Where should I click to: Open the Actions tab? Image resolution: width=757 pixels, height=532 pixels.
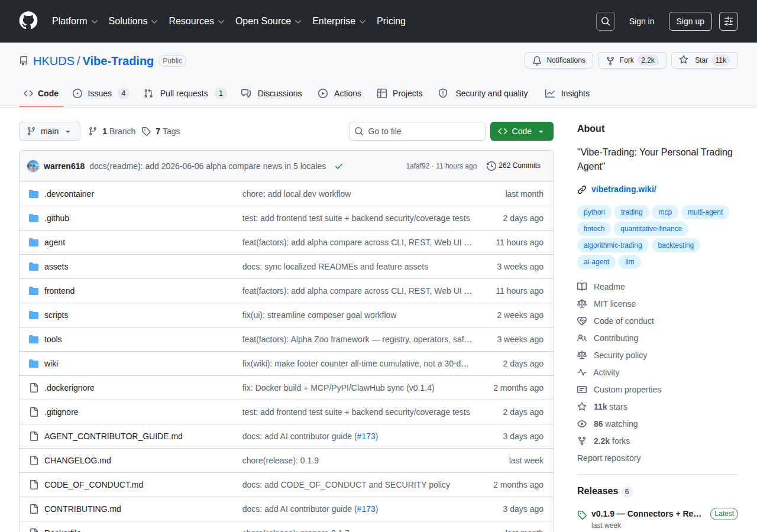(339, 93)
